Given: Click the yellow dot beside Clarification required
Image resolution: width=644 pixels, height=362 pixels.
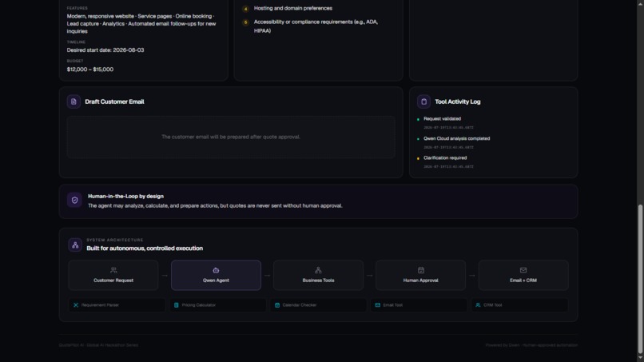Looking at the screenshot, I should tap(418, 158).
